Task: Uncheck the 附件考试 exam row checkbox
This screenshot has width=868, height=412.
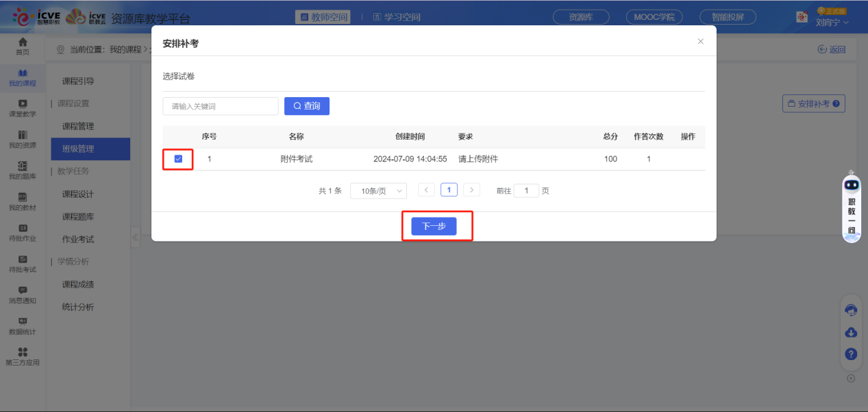Action: tap(177, 158)
